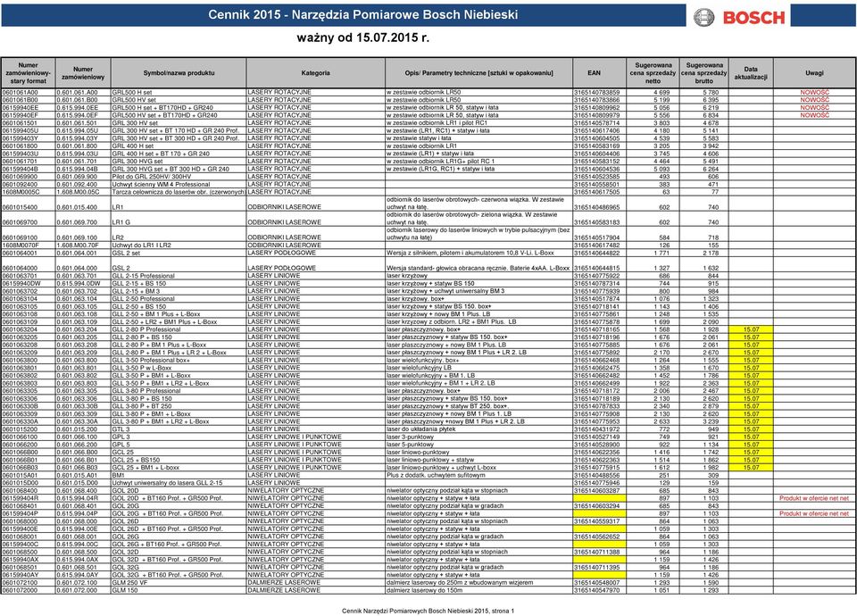Select the 'GLM 250 VF' product cell
This screenshot has width=857, height=616.
click(x=179, y=582)
